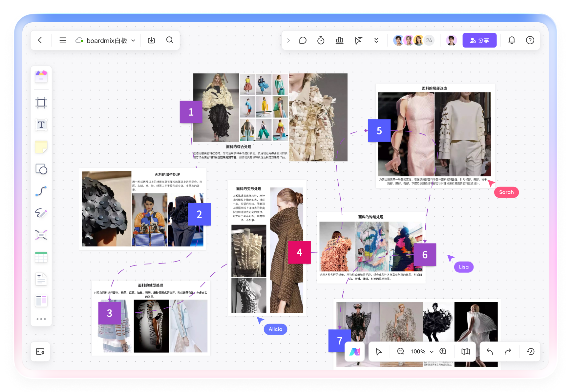Expand more top toolbar options
This screenshot has height=392, width=571.
click(376, 40)
